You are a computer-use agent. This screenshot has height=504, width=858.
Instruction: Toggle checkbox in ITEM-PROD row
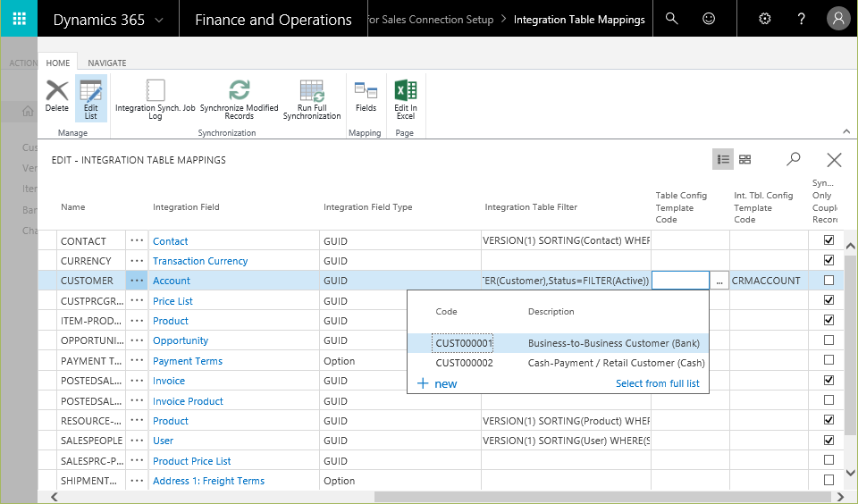pyautogui.click(x=829, y=320)
